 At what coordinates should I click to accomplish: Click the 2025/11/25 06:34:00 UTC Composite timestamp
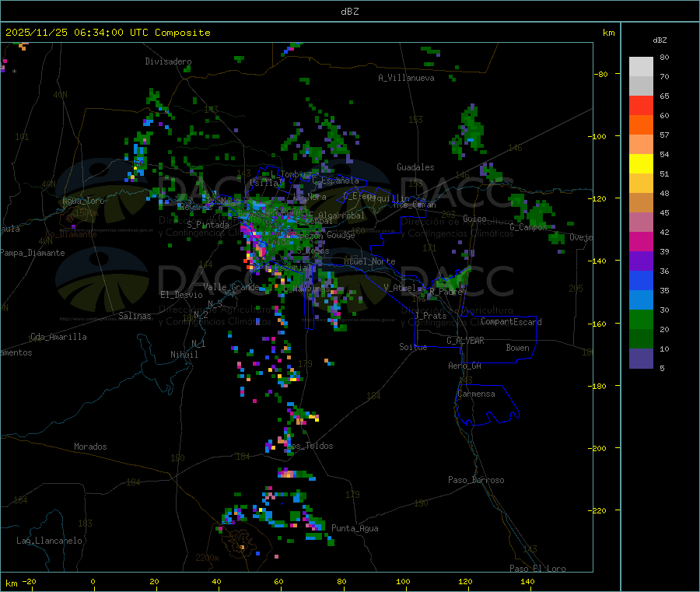(107, 33)
